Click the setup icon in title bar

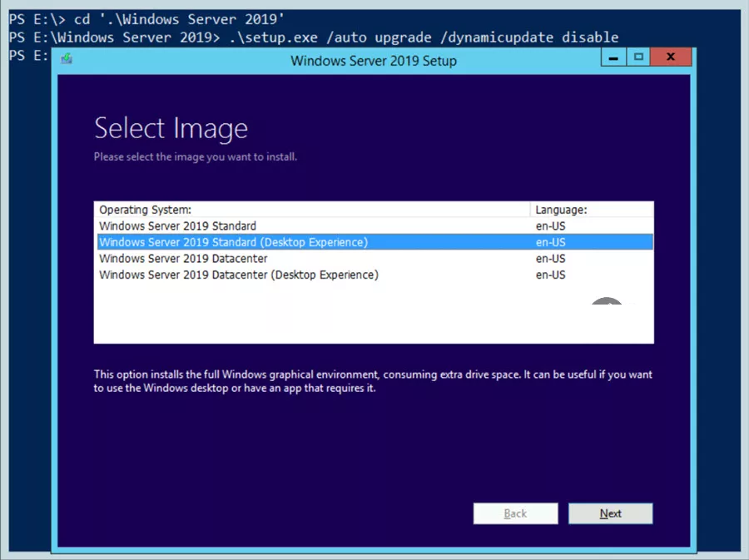[x=67, y=59]
